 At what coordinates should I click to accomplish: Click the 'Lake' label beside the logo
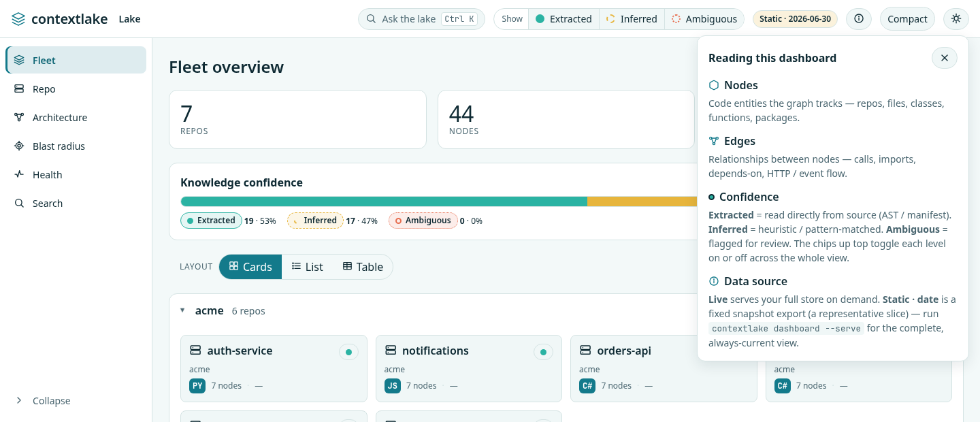pyautogui.click(x=129, y=19)
